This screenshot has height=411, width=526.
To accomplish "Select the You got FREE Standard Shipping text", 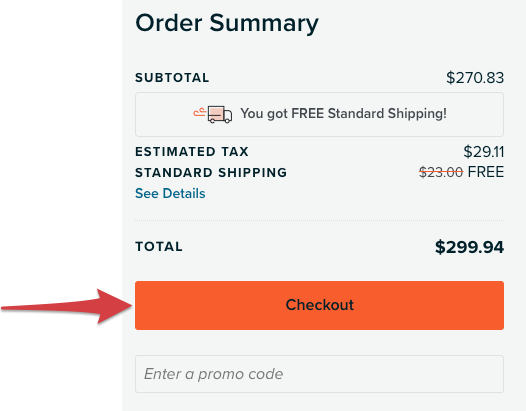I will pos(344,113).
